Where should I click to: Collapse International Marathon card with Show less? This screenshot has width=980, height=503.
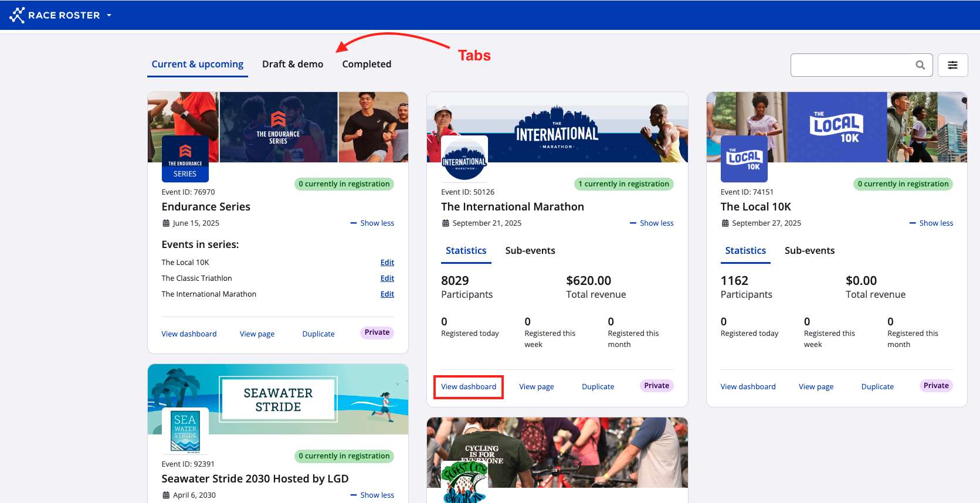click(x=652, y=223)
